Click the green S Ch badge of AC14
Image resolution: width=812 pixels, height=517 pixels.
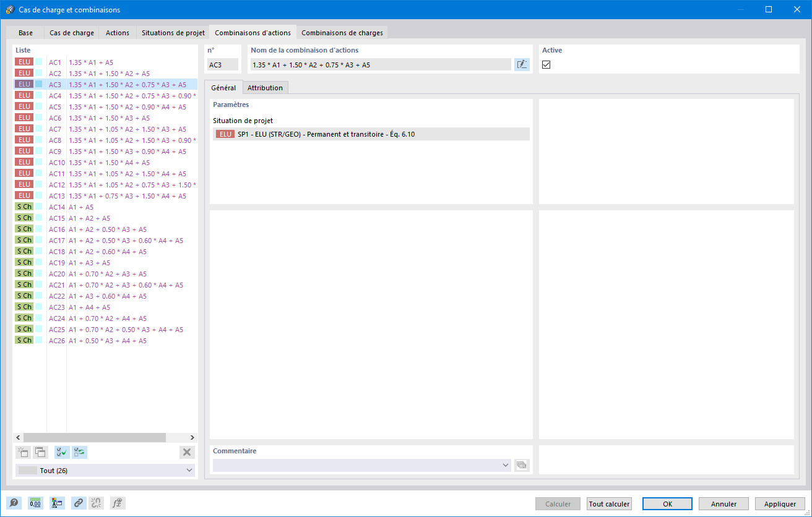[x=24, y=207]
